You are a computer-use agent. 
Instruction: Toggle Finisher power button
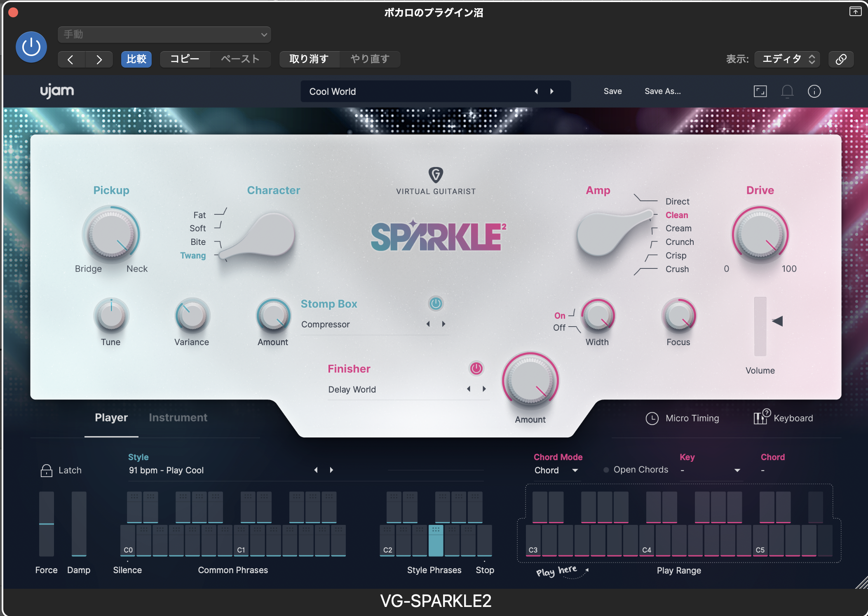(476, 368)
